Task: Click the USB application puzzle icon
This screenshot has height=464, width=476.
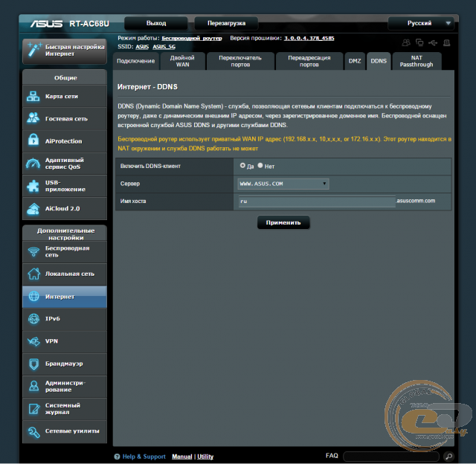Action: pos(33,186)
